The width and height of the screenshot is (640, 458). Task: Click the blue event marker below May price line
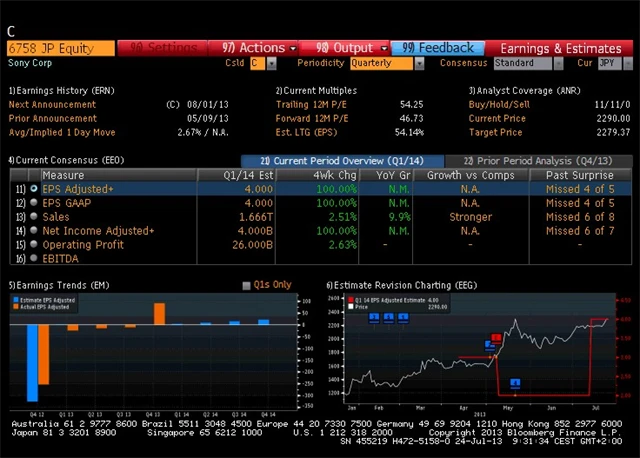[515, 383]
